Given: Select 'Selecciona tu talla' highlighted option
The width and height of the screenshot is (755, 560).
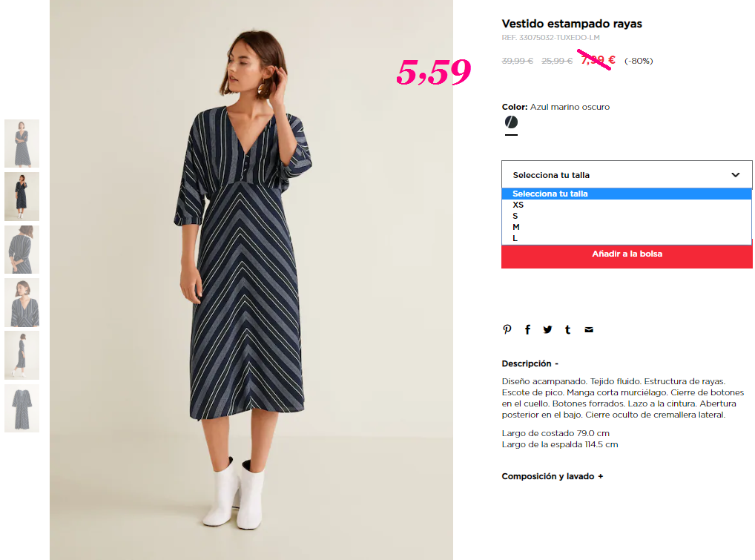Looking at the screenshot, I should 627,194.
